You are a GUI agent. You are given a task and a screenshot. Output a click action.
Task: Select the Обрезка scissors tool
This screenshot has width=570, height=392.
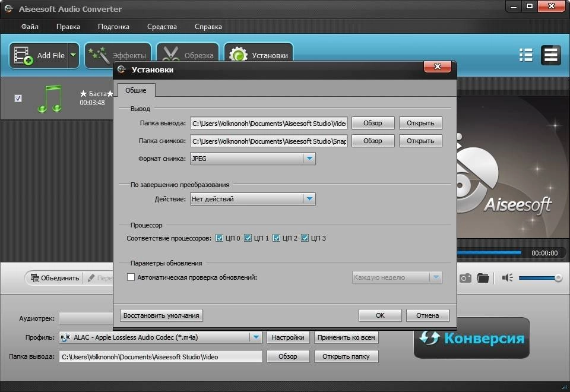188,55
